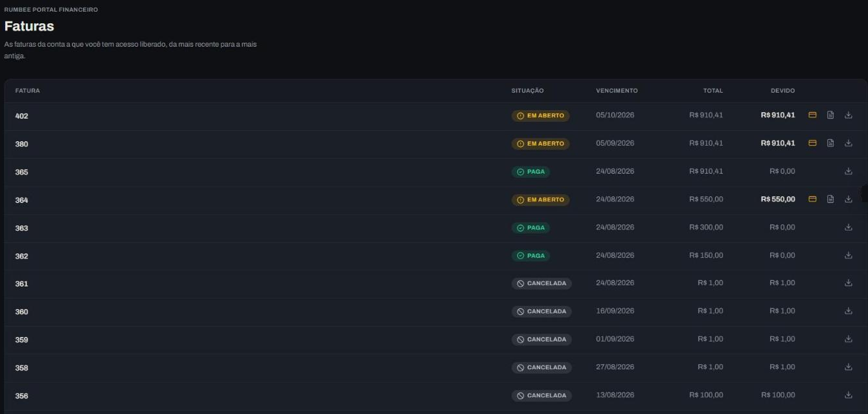
Task: View the document icon for invoice 380
Action: click(x=830, y=143)
